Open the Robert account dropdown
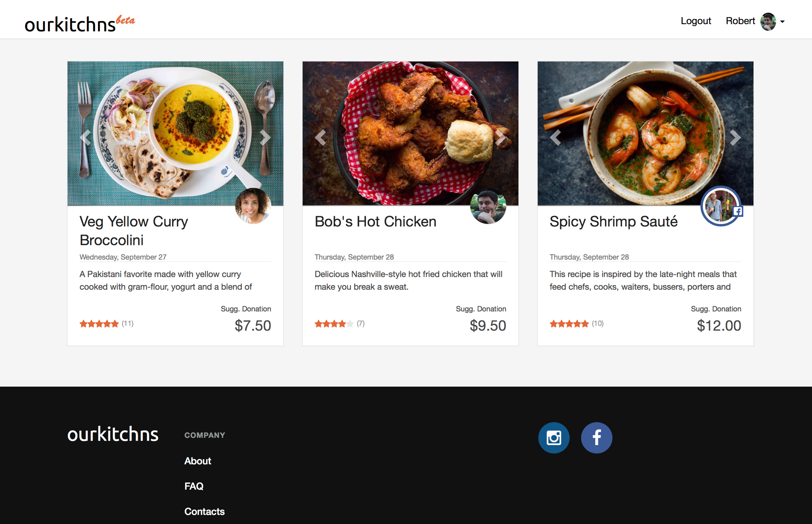 [x=782, y=21]
